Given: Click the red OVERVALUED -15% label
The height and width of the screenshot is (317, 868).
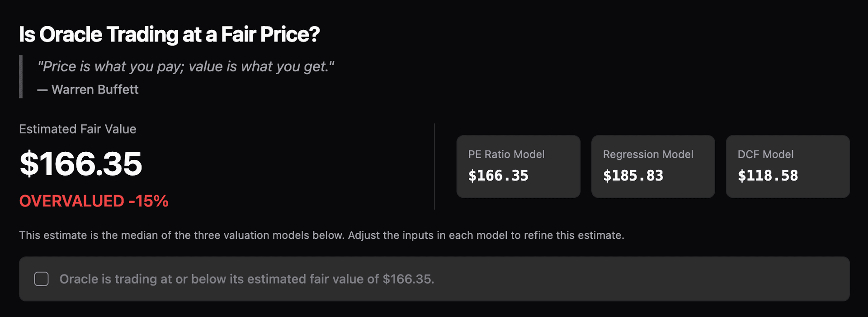Looking at the screenshot, I should pos(94,201).
